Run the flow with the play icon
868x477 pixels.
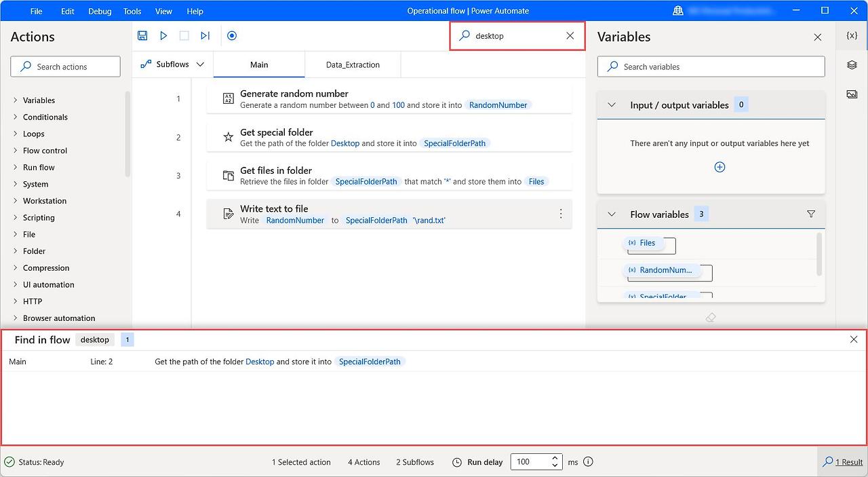tap(163, 35)
